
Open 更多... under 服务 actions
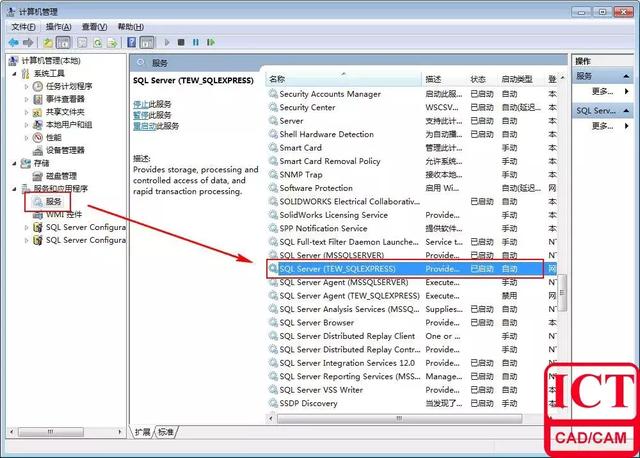pyautogui.click(x=602, y=91)
